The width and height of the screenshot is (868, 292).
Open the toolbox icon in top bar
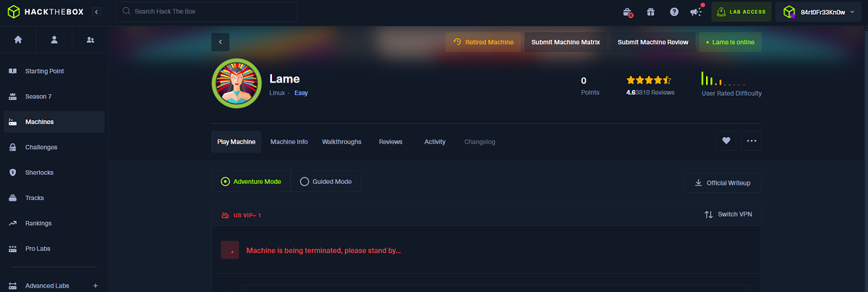click(629, 12)
